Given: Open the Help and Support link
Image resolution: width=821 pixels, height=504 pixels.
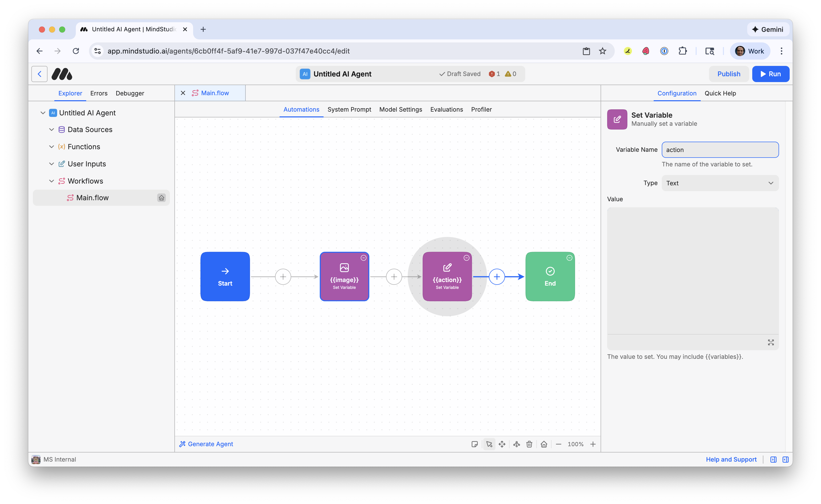Looking at the screenshot, I should point(731,459).
